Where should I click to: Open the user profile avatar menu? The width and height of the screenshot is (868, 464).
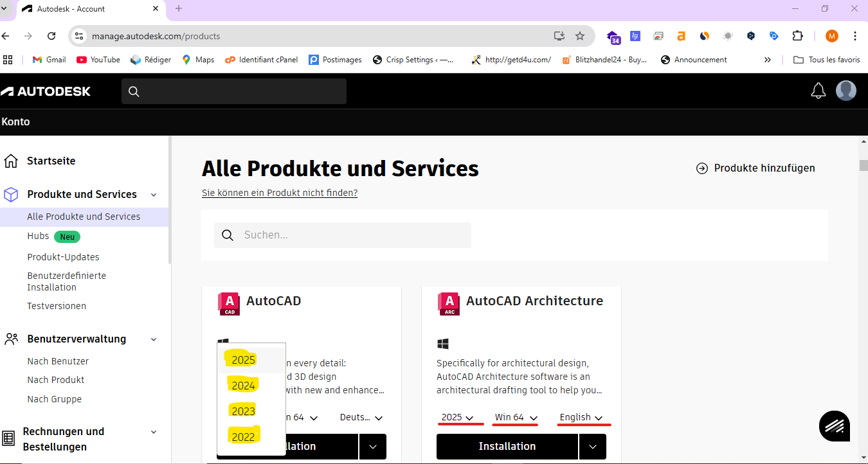[845, 91]
